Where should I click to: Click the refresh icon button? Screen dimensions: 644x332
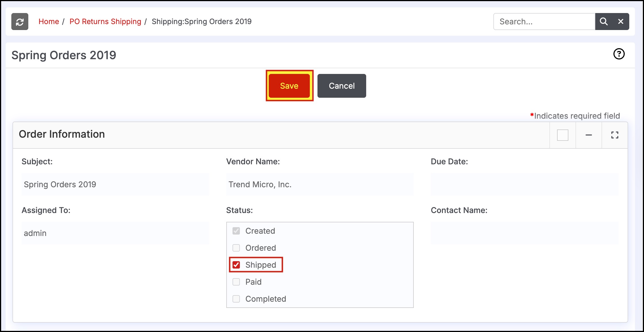point(20,22)
